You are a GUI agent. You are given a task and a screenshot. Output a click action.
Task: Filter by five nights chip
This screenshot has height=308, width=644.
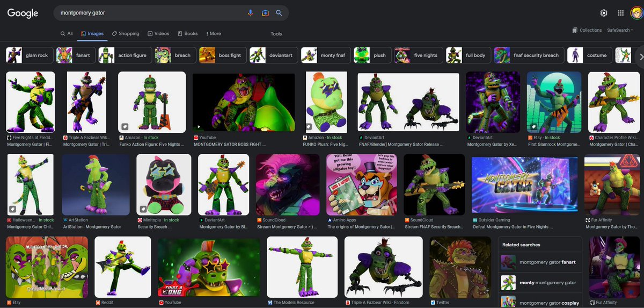(x=418, y=55)
